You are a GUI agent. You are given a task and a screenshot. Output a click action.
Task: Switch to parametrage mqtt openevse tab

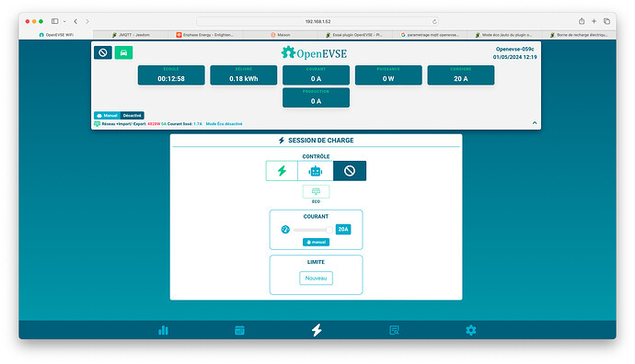tap(430, 35)
